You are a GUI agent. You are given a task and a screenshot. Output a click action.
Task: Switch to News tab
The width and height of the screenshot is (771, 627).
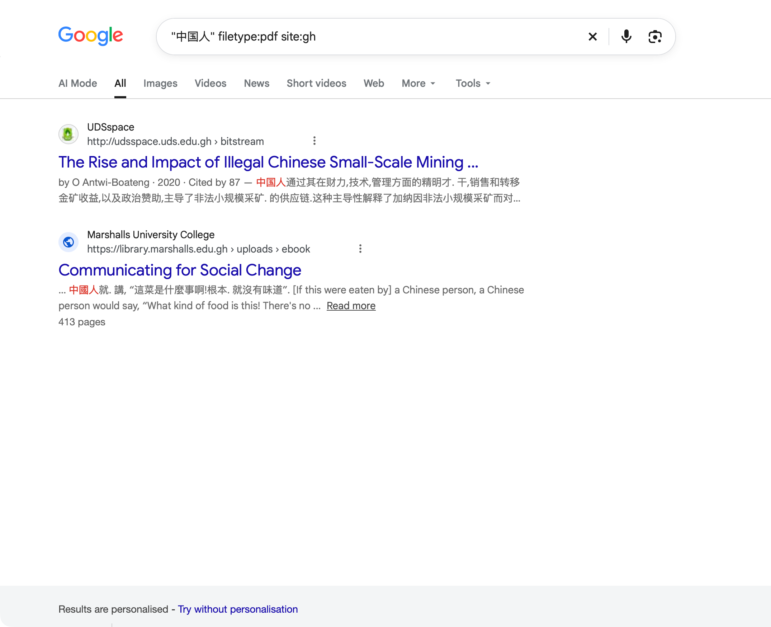257,83
